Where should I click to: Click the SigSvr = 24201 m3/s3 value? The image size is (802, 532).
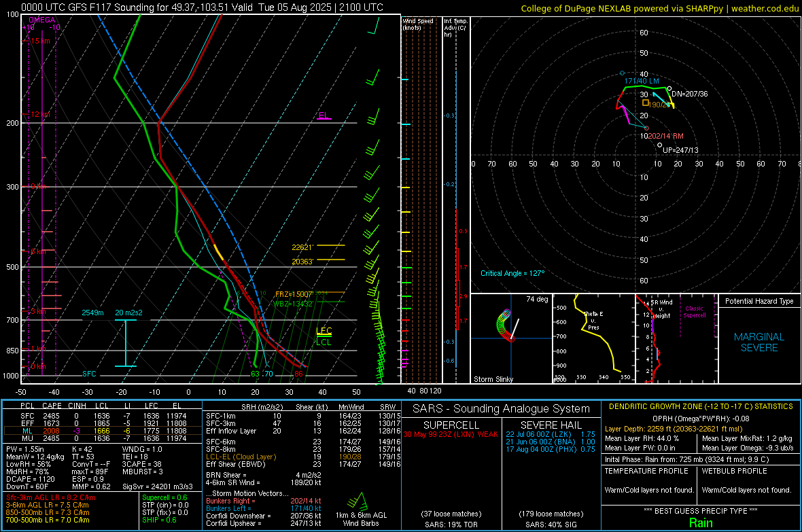click(x=158, y=486)
